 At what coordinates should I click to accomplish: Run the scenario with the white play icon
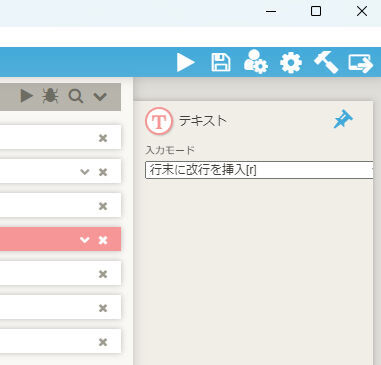186,62
